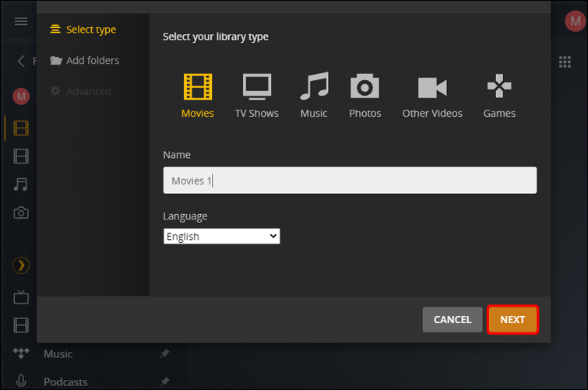Viewport: 588px width, 390px height.
Task: Click the library Name text field
Action: coord(350,181)
